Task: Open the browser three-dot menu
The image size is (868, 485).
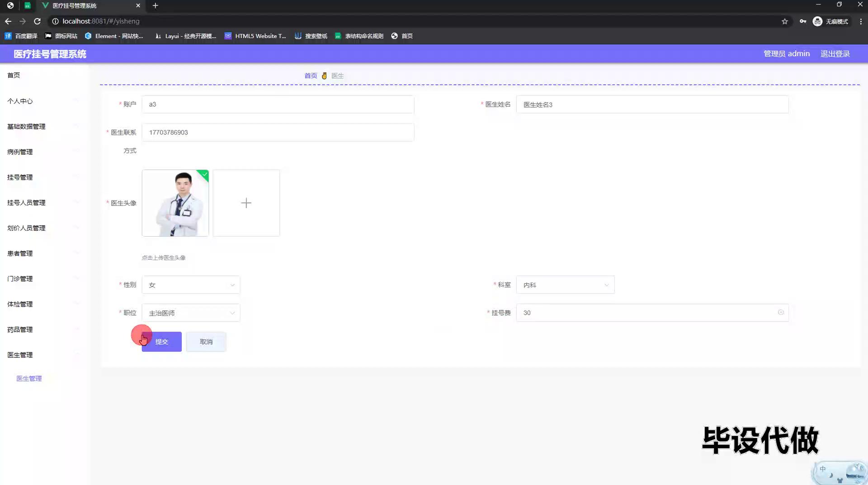Action: (860, 21)
